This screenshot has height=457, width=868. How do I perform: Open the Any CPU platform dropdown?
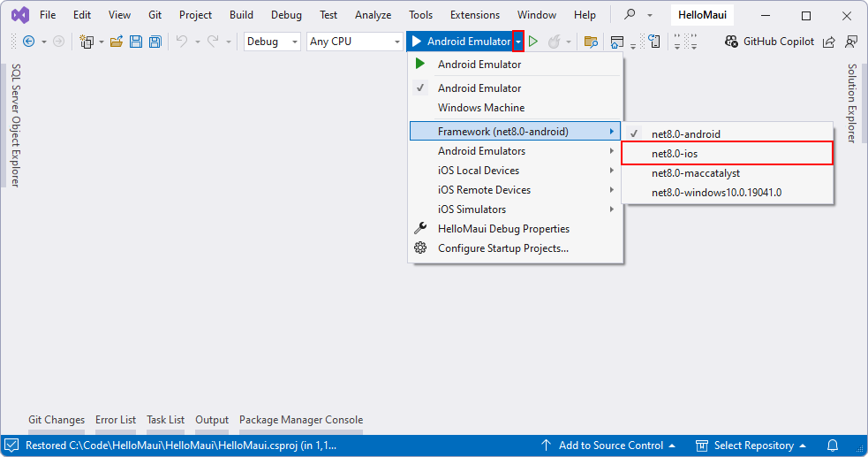coord(355,42)
